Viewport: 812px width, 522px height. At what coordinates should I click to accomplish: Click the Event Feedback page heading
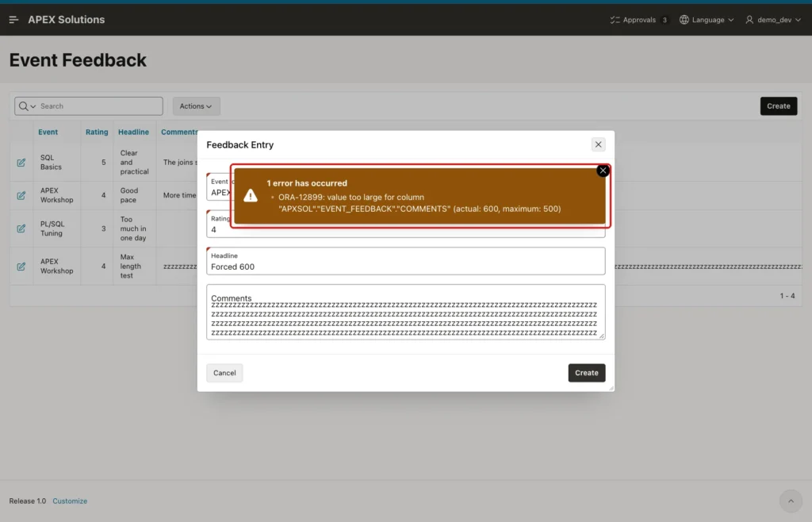click(x=78, y=60)
